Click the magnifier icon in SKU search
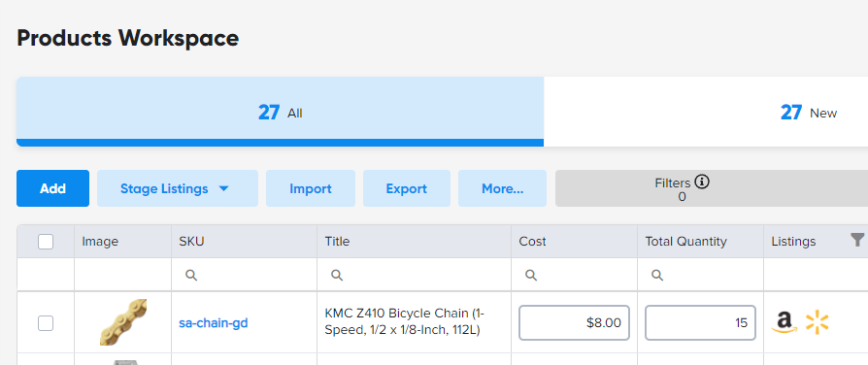868x365 pixels. pos(191,276)
